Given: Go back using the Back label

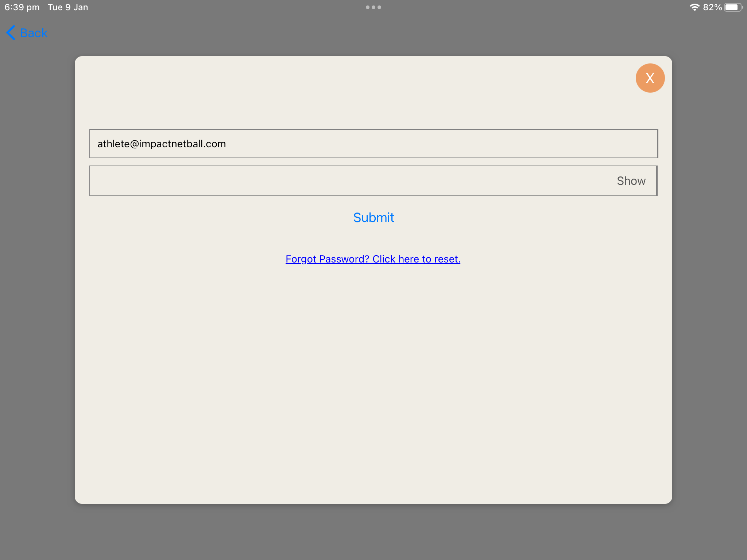Looking at the screenshot, I should click(x=33, y=33).
